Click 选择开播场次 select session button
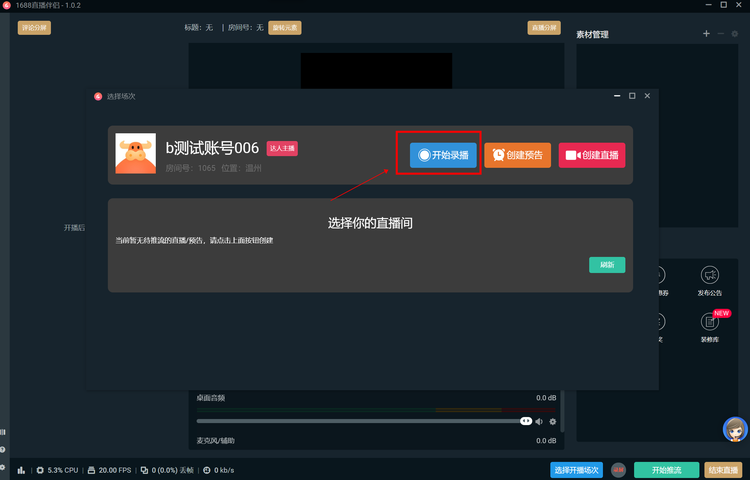Viewport: 750px width, 480px height. click(576, 470)
